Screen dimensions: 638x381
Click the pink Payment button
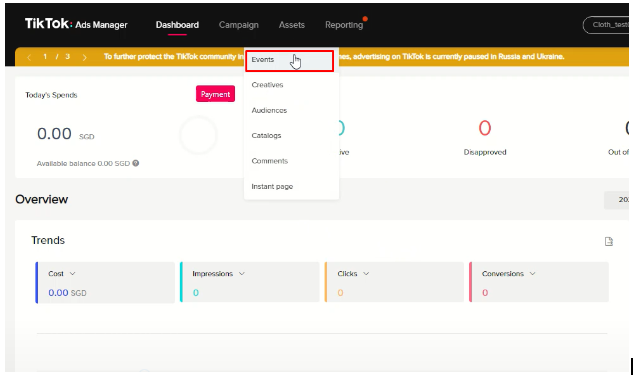tap(215, 94)
